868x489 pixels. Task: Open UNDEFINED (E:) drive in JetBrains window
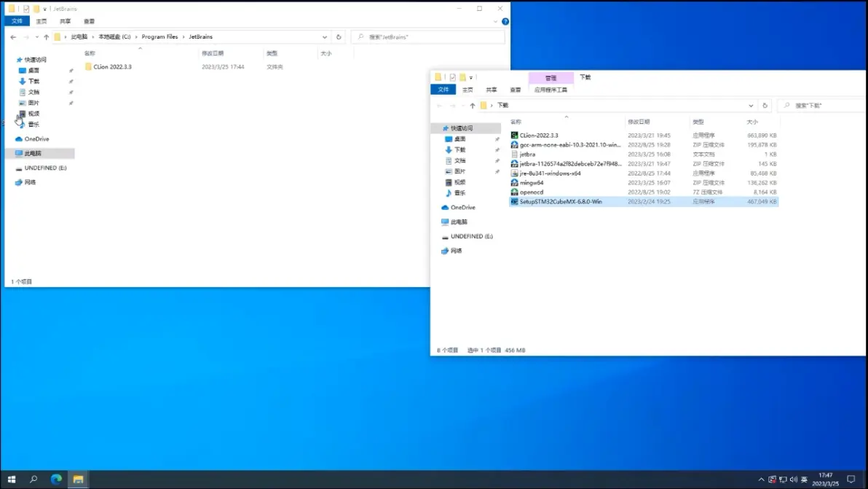(45, 168)
